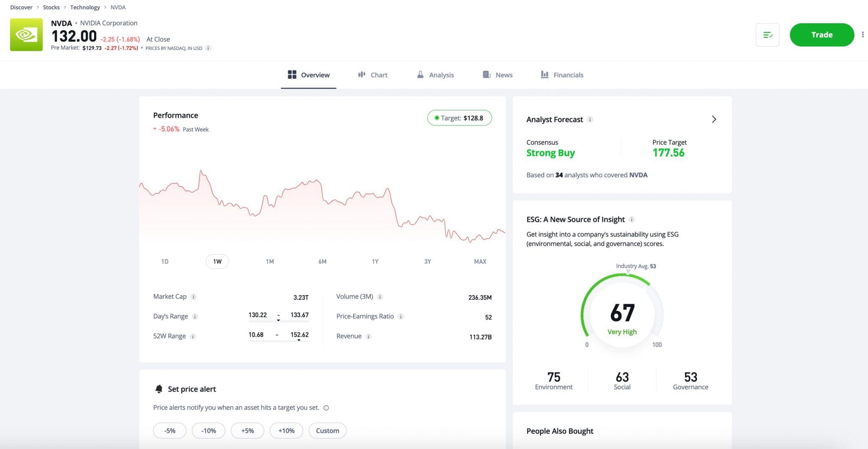
Task: Click the Industry Avg. 53 label
Action: point(636,266)
